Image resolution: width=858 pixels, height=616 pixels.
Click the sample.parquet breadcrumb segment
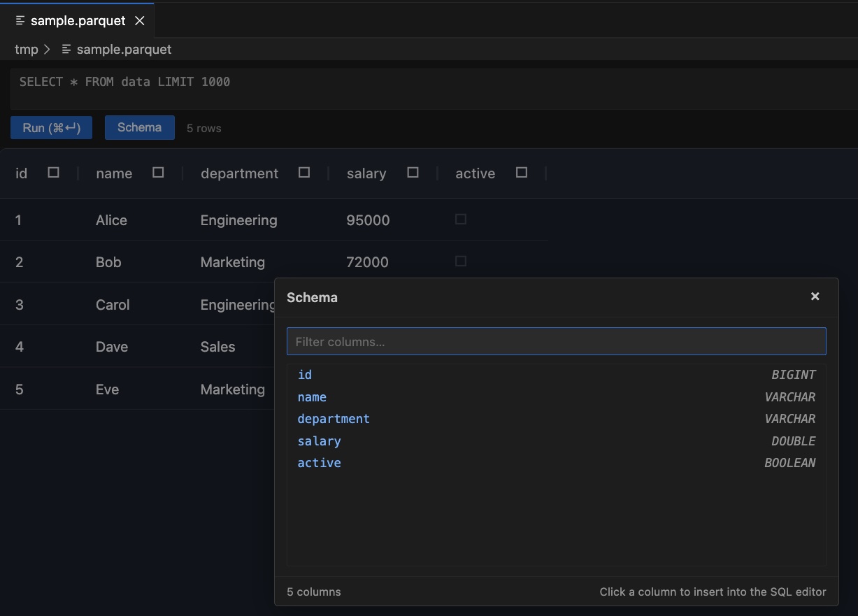pyautogui.click(x=124, y=50)
